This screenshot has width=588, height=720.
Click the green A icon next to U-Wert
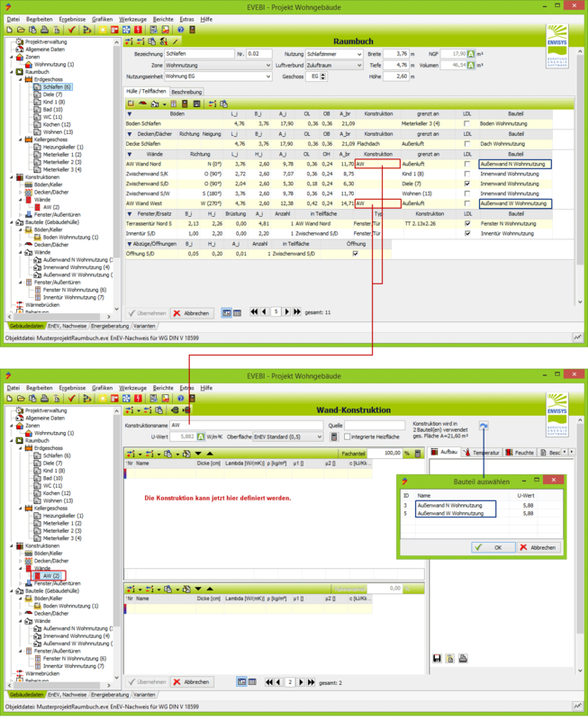[201, 436]
